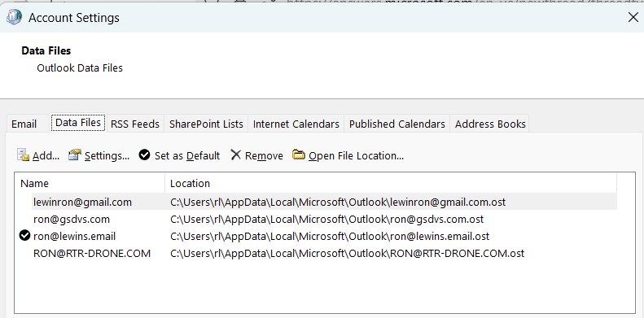Open the Published Calendars tab

pos(397,124)
